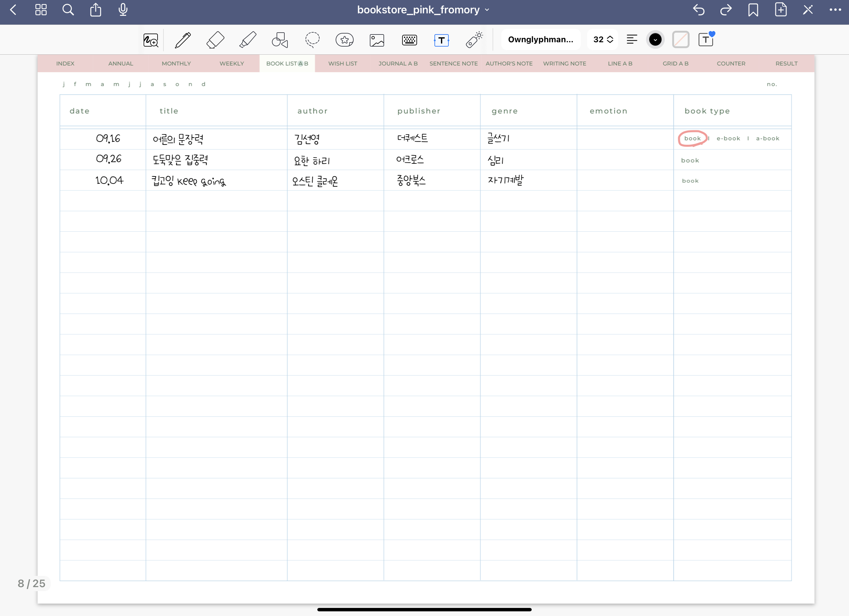Open the Stickers elements tool
Image resolution: width=849 pixels, height=616 pixels.
344,40
